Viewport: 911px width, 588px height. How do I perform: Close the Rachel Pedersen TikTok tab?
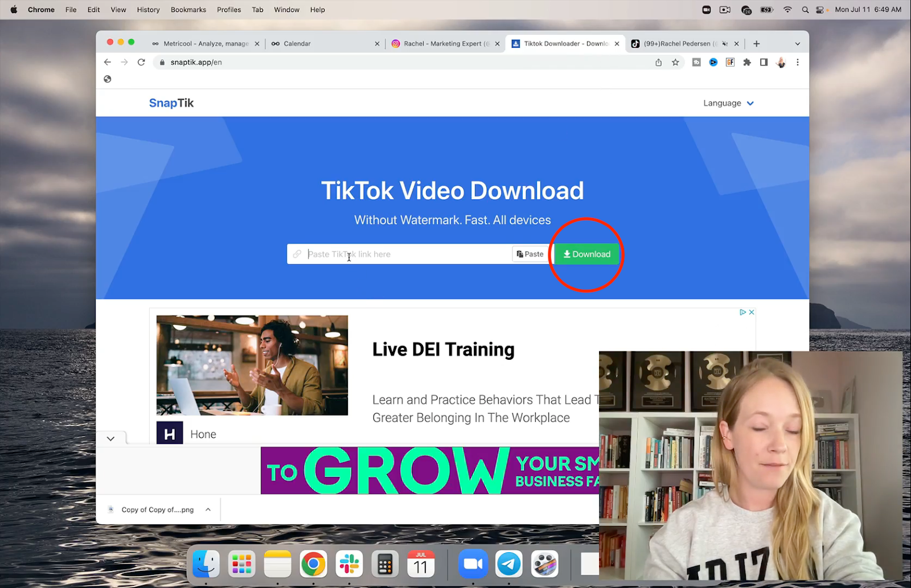[736, 44]
